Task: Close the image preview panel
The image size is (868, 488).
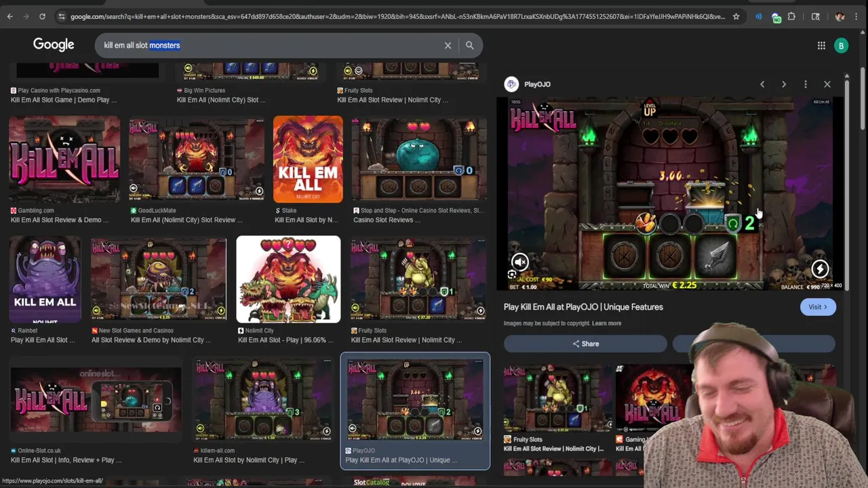Action: pos(827,84)
